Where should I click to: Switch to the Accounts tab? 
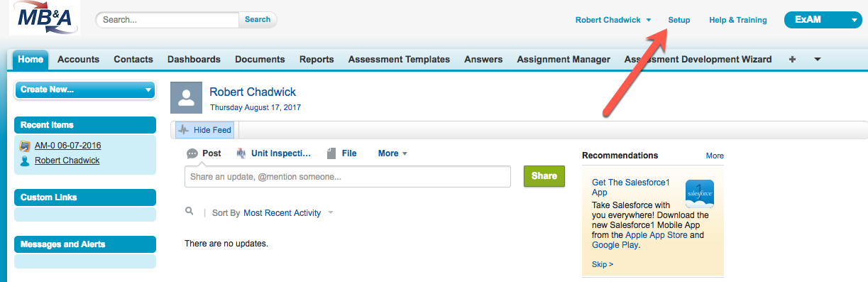(78, 60)
